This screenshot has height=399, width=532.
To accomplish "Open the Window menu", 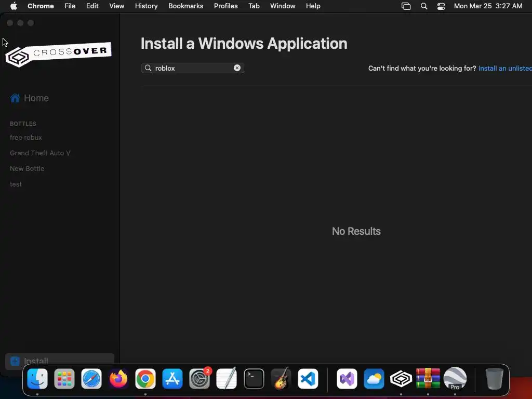I will click(x=283, y=6).
